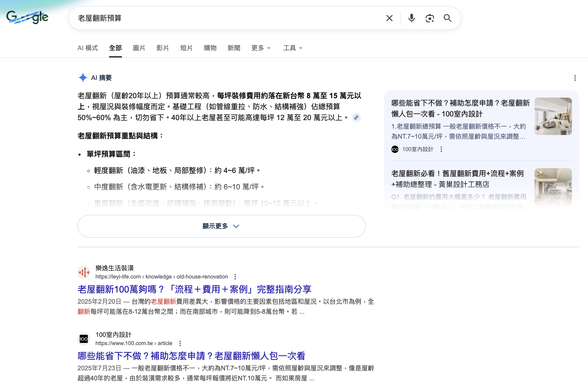Open the 工具 dropdown menu

[292, 48]
